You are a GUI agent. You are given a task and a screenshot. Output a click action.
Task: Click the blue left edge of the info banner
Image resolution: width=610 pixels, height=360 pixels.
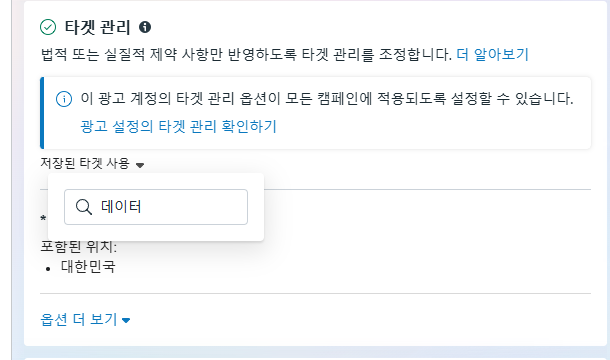pyautogui.click(x=42, y=113)
